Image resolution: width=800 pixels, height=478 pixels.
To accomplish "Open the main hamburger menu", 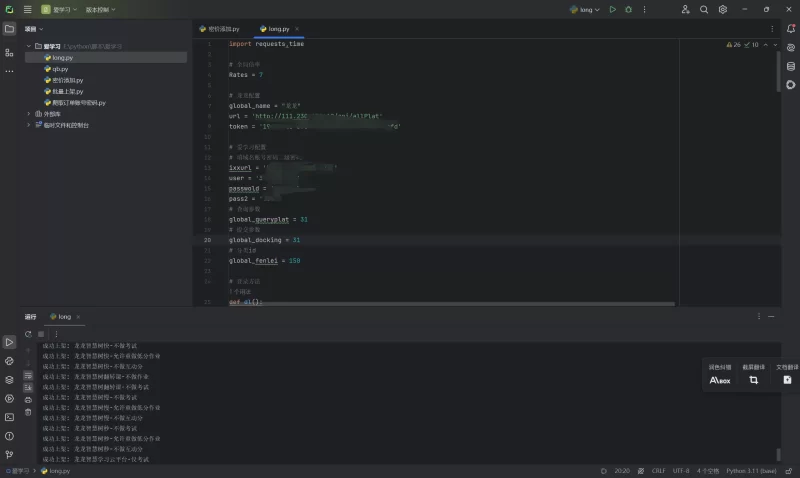I will pyautogui.click(x=28, y=9).
